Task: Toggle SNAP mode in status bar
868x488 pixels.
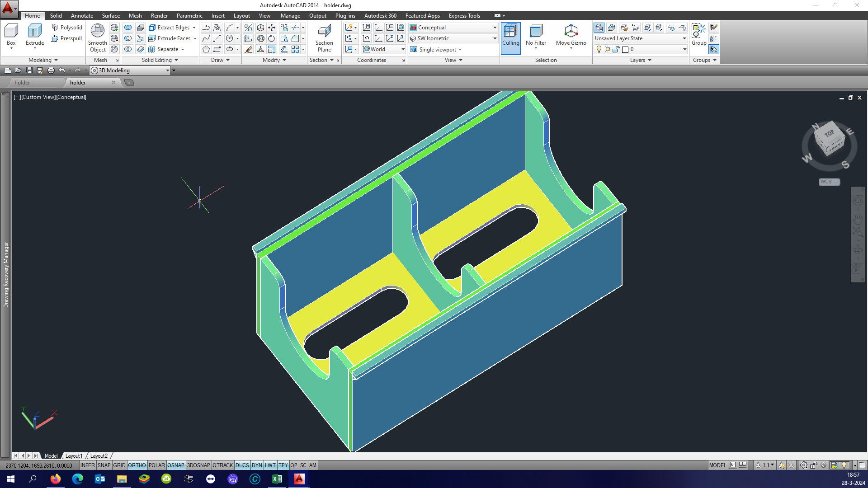Action: 104,465
